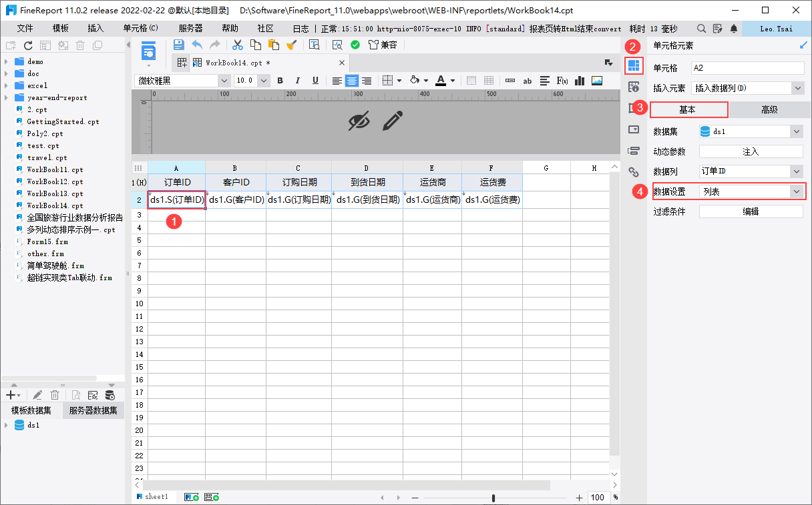Click the Save template icon
Image resolution: width=812 pixels, height=505 pixels.
tap(178, 45)
